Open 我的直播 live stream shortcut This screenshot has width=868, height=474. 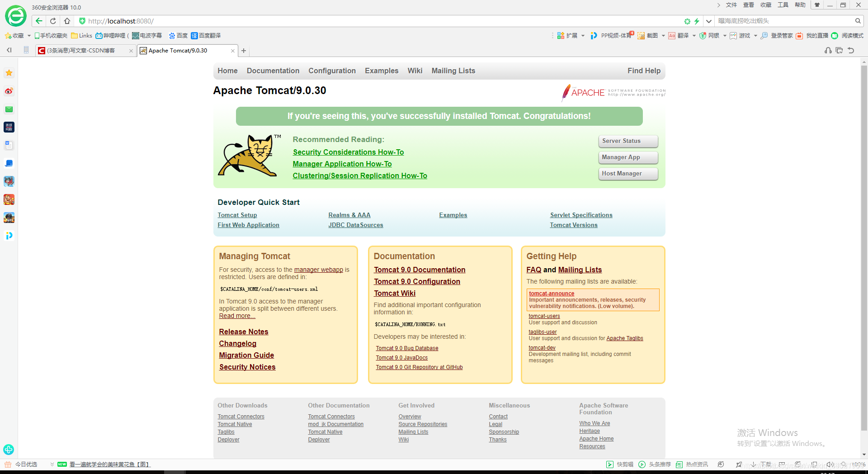[x=812, y=35]
